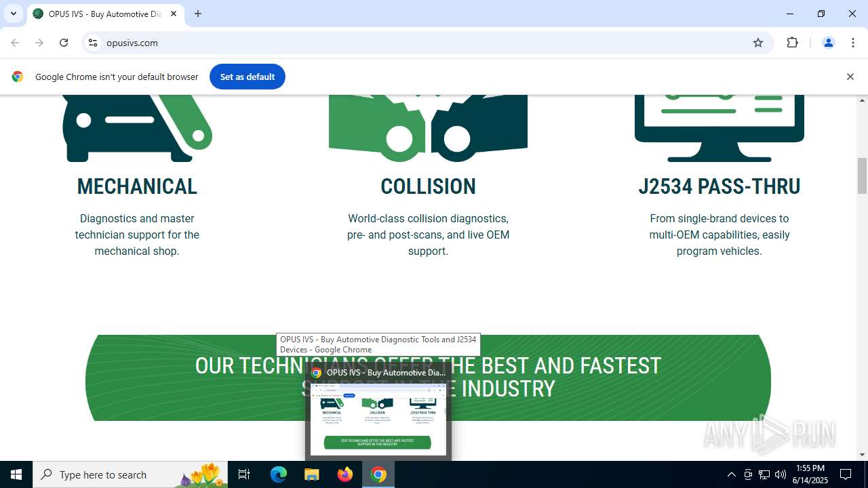The image size is (868, 488).
Task: Dismiss the default browser notification bar
Action: pyautogui.click(x=850, y=77)
